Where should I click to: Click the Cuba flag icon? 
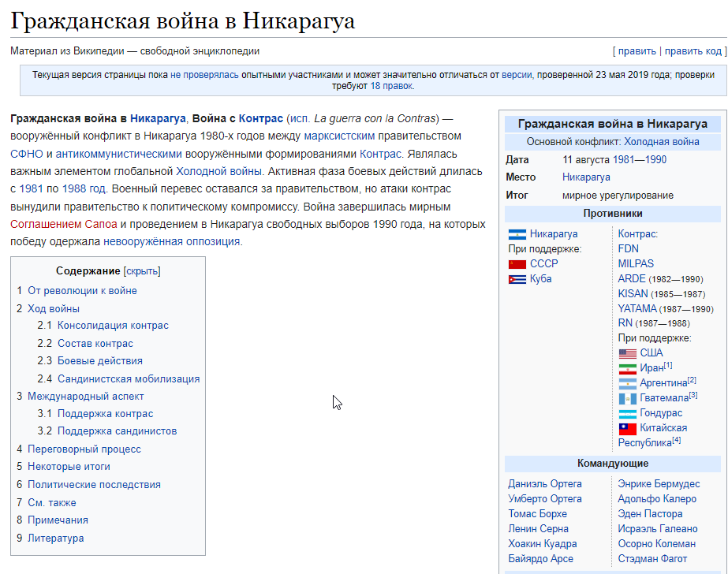517,279
